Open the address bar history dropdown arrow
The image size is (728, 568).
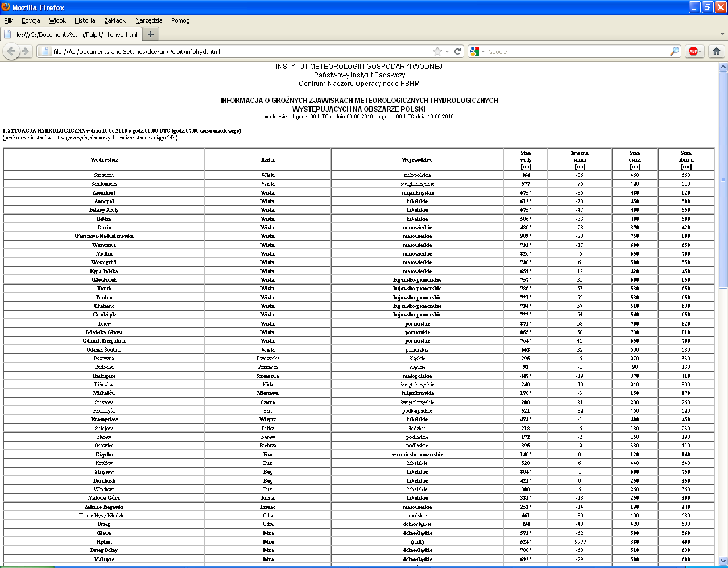click(x=447, y=51)
